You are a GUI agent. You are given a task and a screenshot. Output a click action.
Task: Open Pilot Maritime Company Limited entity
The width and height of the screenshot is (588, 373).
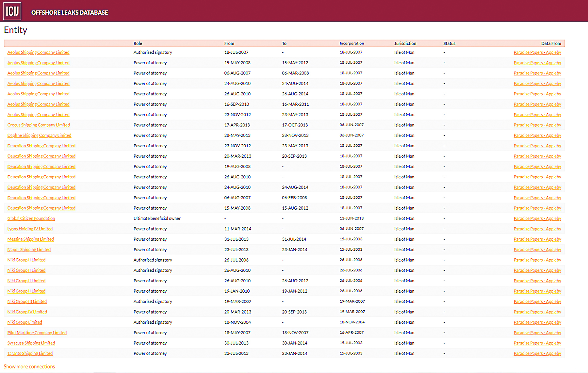pyautogui.click(x=37, y=333)
